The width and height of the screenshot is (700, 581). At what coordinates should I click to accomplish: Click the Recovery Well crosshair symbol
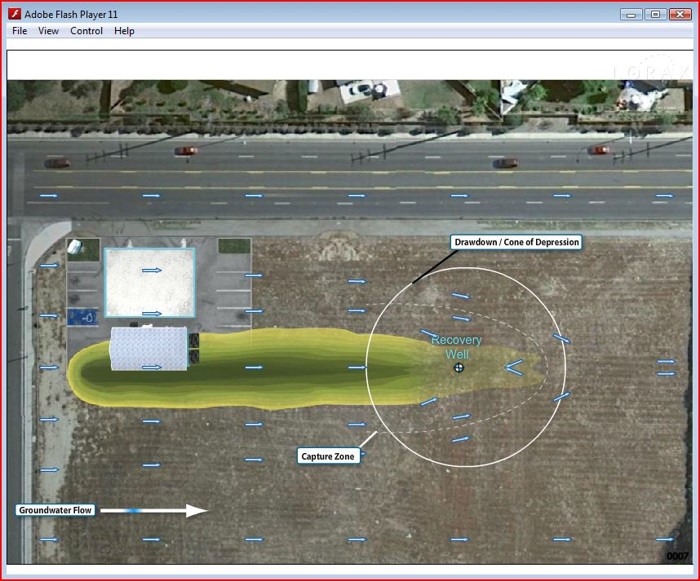[459, 367]
